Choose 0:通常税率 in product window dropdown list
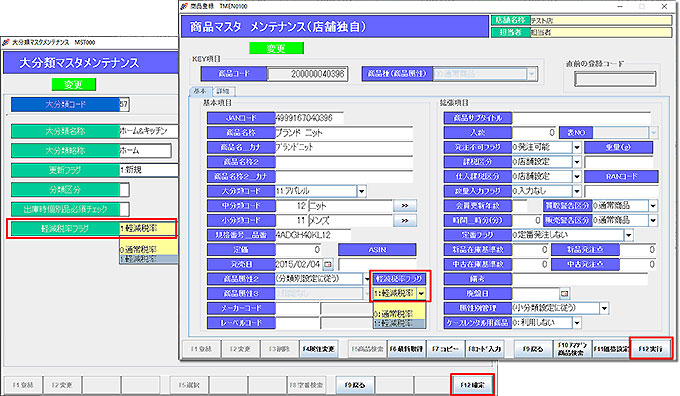The height and width of the screenshot is (396, 680). [x=399, y=314]
